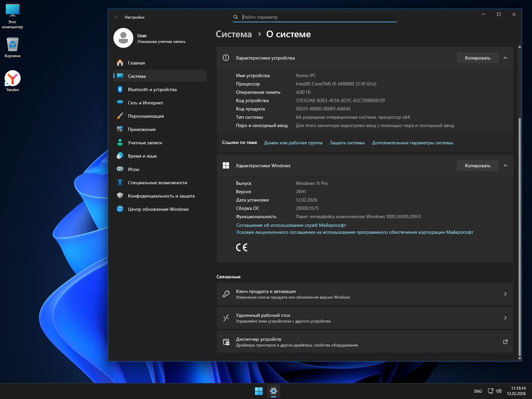Click the Windows Start button on taskbar
The image size is (532, 399).
[259, 391]
